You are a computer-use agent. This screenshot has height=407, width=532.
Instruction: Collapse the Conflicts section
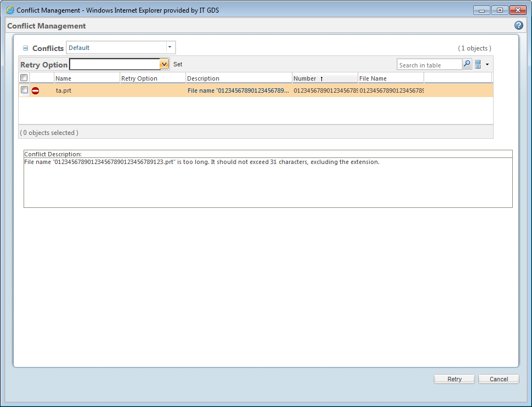point(25,48)
